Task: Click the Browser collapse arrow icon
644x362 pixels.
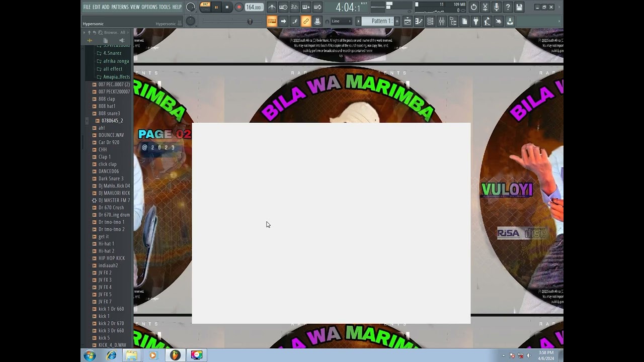Action: (x=85, y=32)
